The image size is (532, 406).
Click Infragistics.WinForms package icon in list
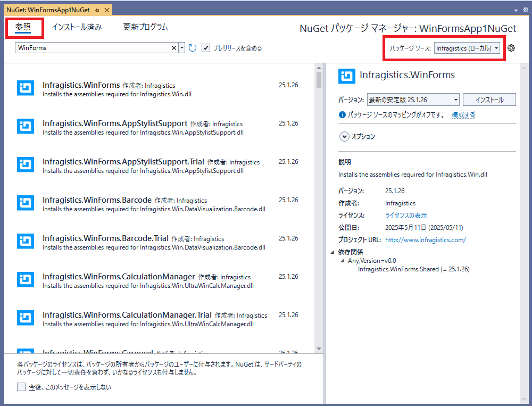click(x=26, y=88)
